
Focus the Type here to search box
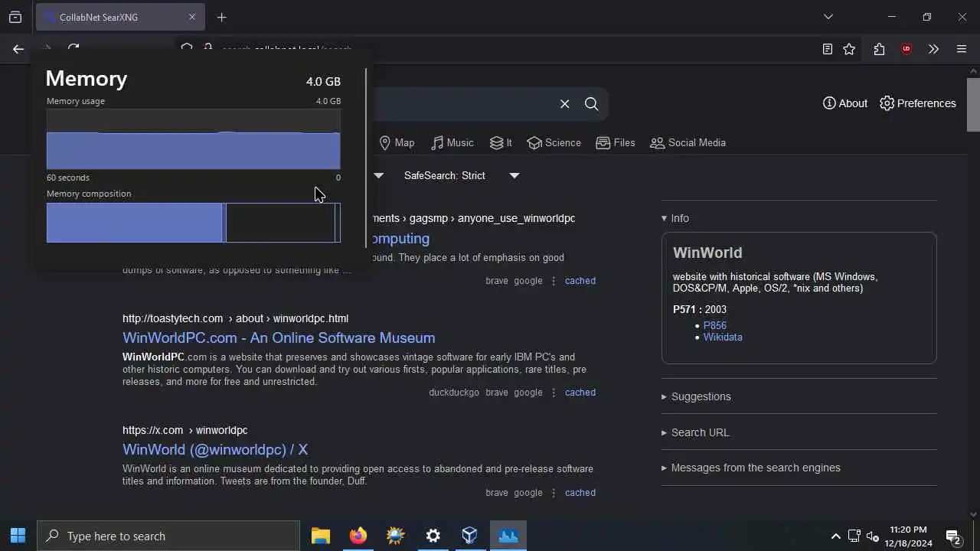click(168, 536)
